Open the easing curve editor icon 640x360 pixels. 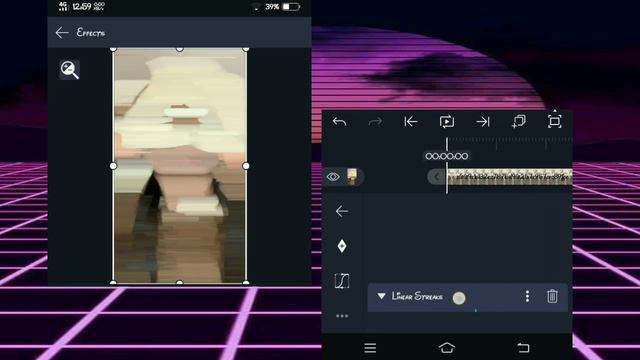pyautogui.click(x=342, y=281)
